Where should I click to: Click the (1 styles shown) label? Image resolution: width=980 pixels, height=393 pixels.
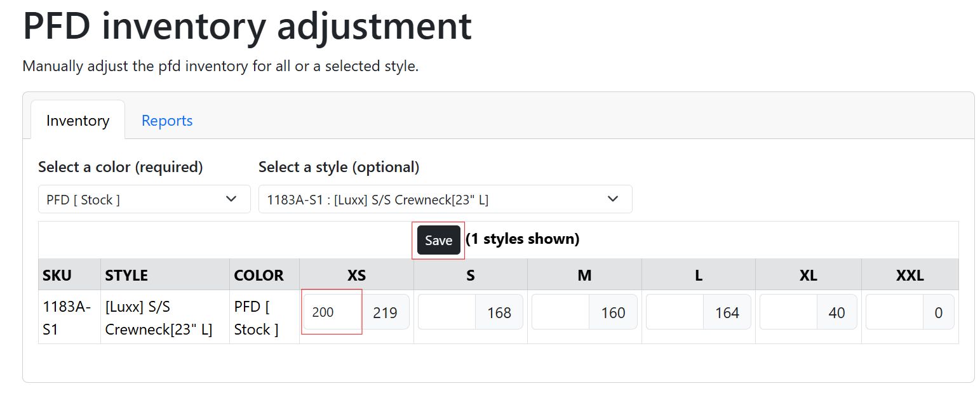tap(523, 239)
